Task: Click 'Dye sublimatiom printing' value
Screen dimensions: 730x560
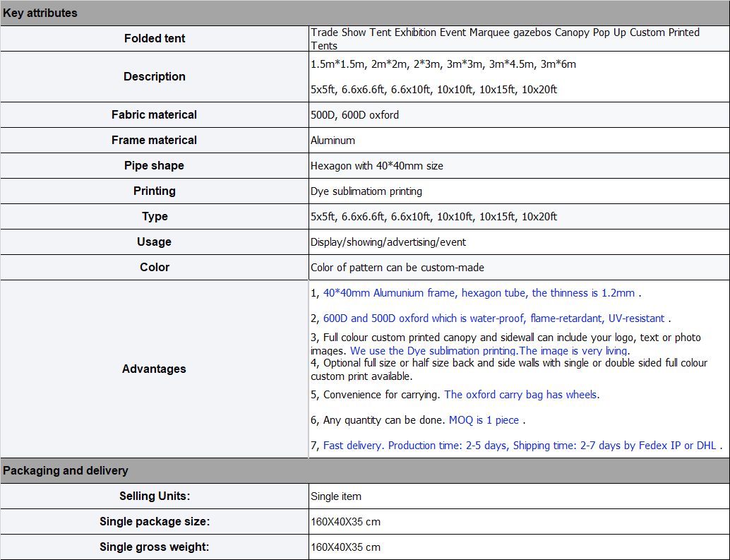Action: click(x=366, y=191)
